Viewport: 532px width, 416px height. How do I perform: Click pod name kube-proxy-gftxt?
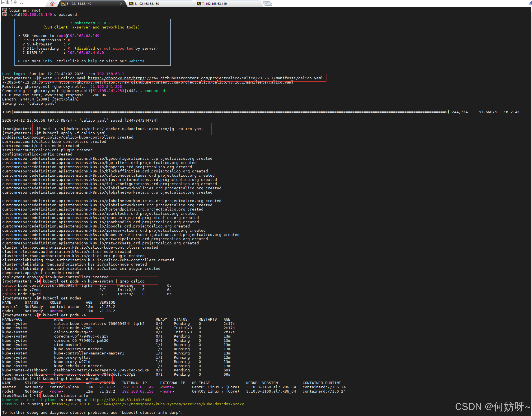pyautogui.click(x=72, y=358)
